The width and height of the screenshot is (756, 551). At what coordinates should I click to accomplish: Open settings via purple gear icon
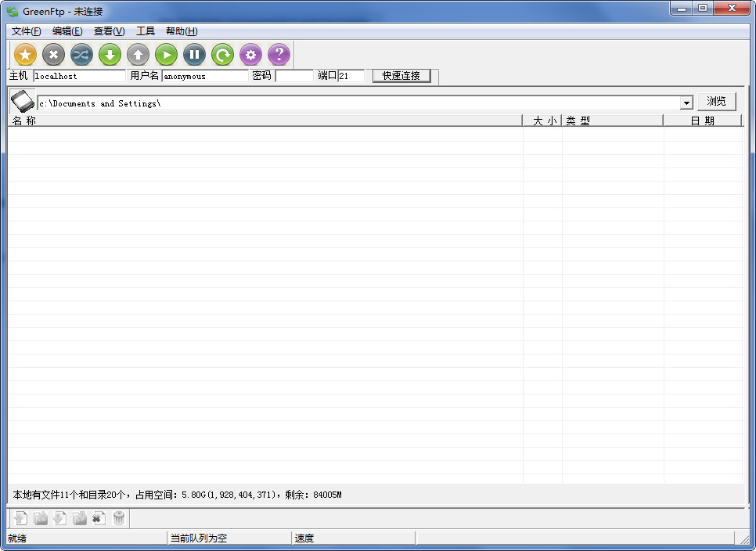(251, 55)
